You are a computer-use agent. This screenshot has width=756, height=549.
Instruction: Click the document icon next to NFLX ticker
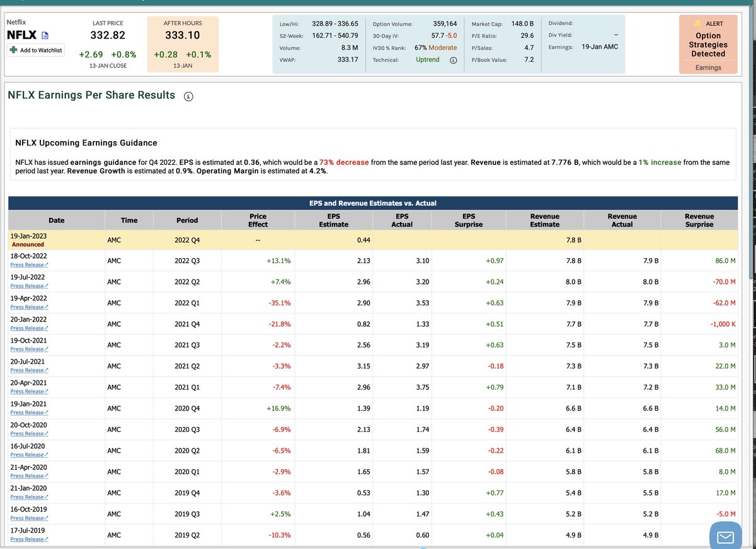click(x=45, y=36)
